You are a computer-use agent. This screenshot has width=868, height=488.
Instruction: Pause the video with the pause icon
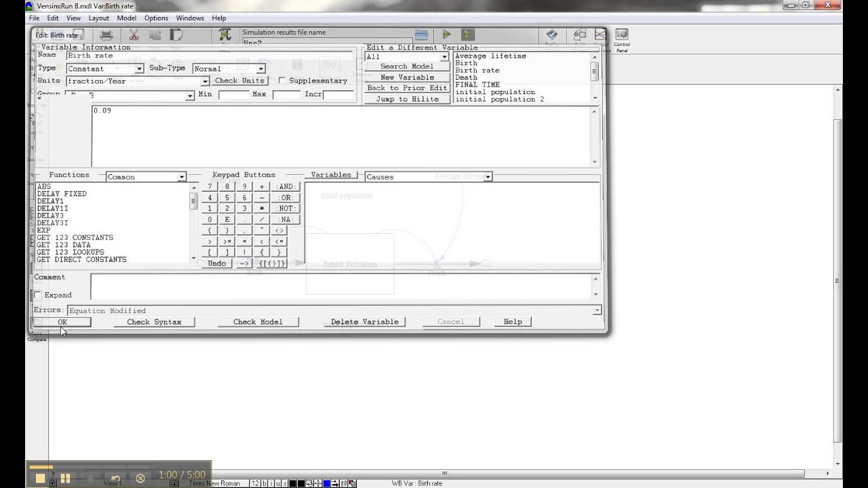pos(65,479)
